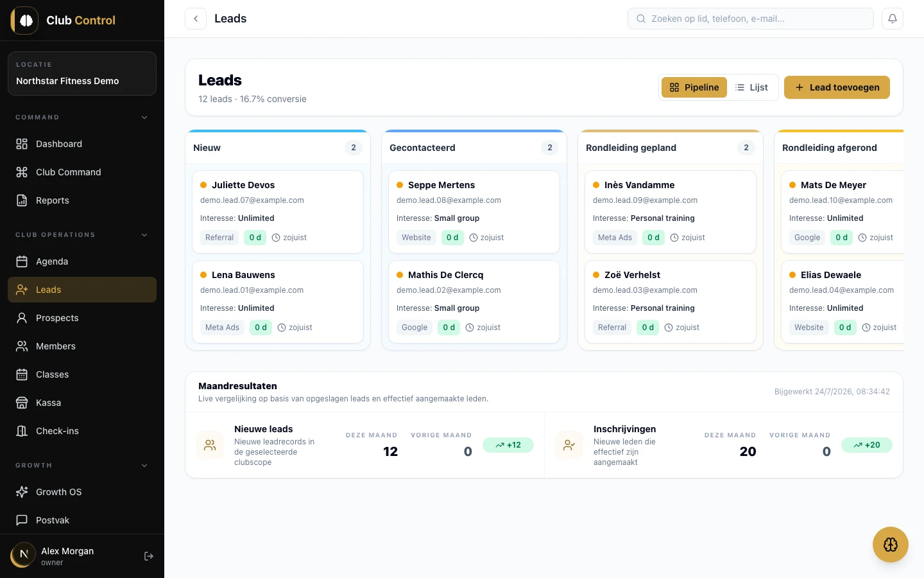This screenshot has height=578, width=924.
Task: Click the Lead toevoegen button
Action: (837, 87)
